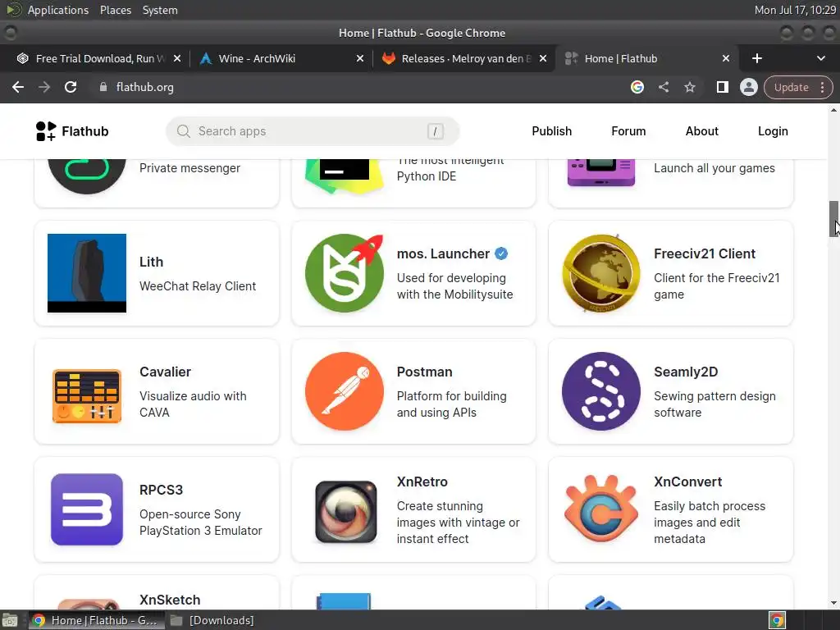
Task: Click the share icon in address bar
Action: pos(663,87)
